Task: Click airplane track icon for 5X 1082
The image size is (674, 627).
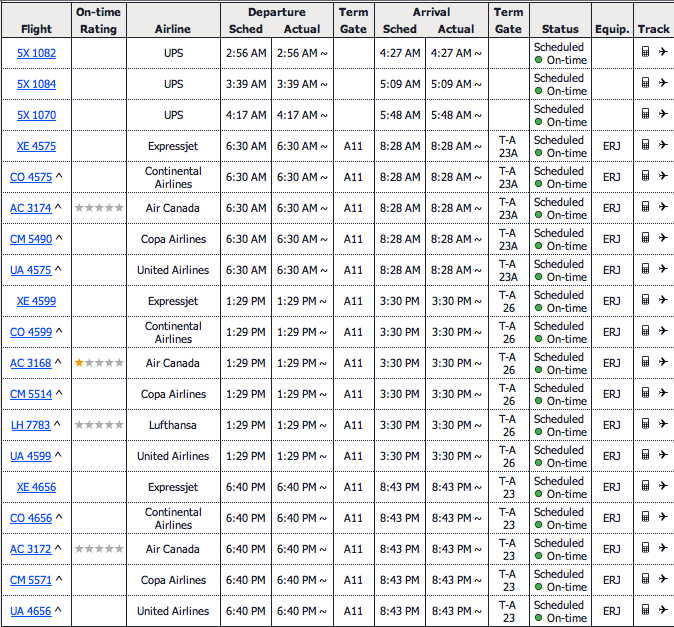Action: [x=663, y=52]
